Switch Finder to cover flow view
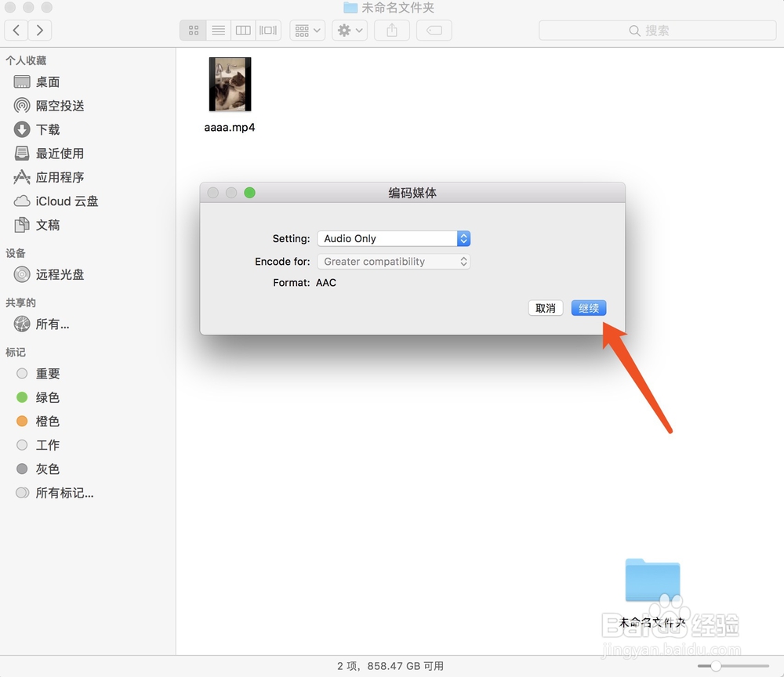Screen dimensions: 784x677 (267, 30)
